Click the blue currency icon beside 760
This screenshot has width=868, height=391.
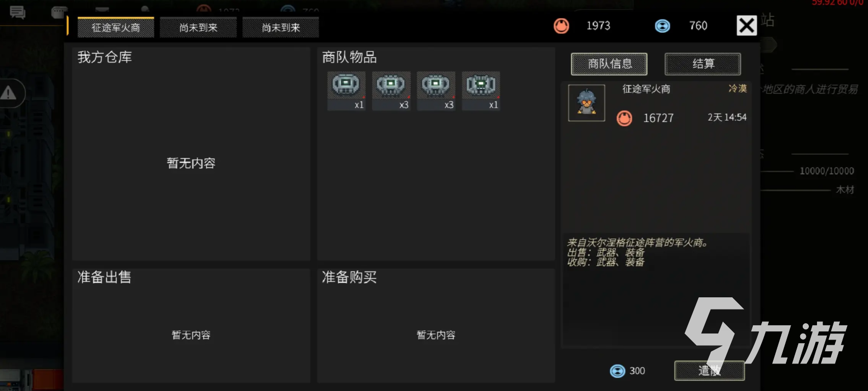663,25
